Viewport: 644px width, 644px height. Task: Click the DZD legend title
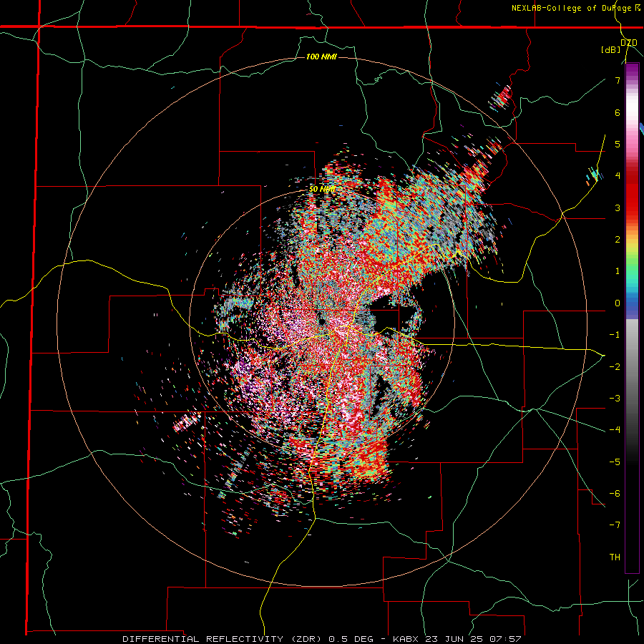[629, 42]
